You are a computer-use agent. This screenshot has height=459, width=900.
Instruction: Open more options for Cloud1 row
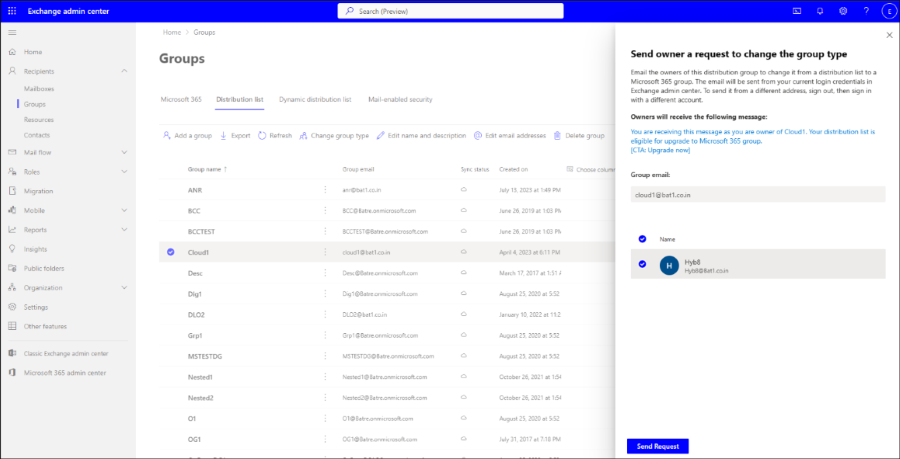pos(325,252)
